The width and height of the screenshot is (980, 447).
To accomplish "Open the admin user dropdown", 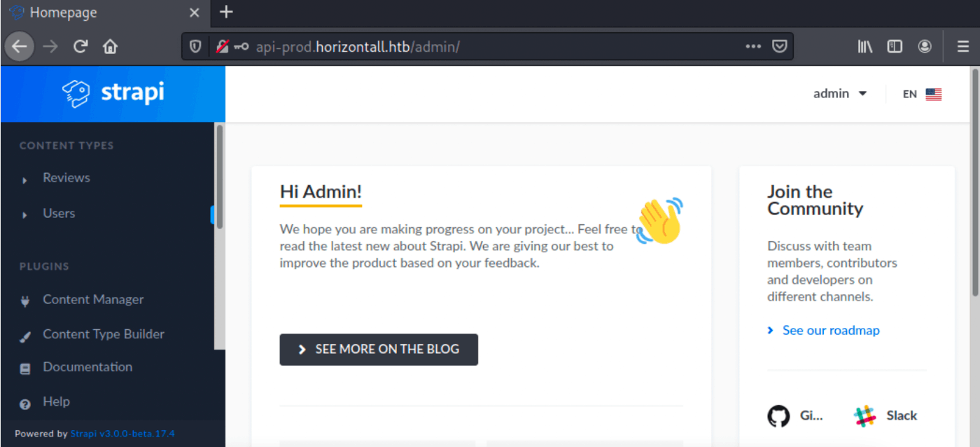I will [x=840, y=94].
